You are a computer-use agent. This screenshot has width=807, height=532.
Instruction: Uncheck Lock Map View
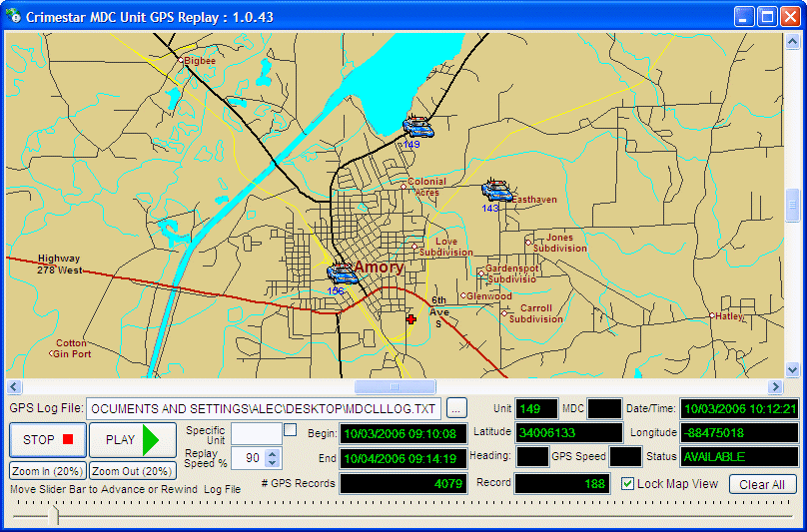[627, 484]
